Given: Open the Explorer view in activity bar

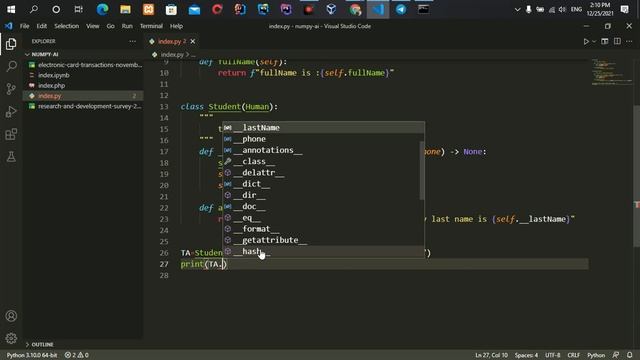Looking at the screenshot, I should 11,44.
